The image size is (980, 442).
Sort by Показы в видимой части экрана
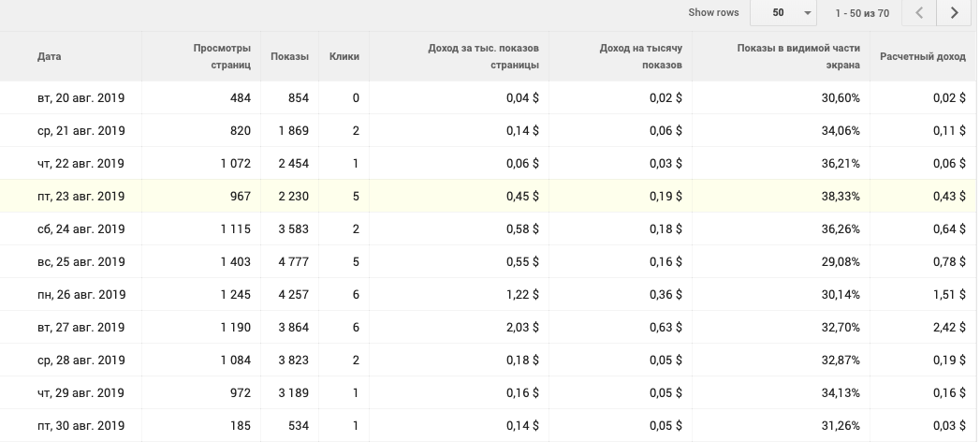point(797,56)
